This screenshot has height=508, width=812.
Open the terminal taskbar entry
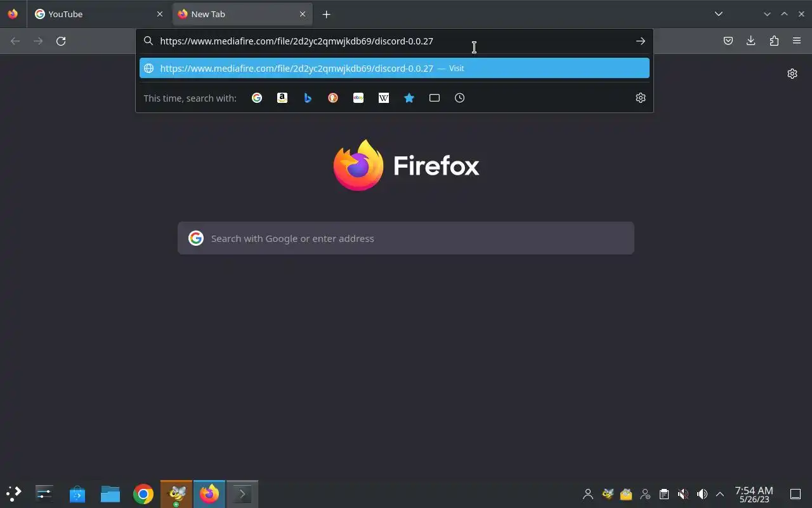click(242, 493)
